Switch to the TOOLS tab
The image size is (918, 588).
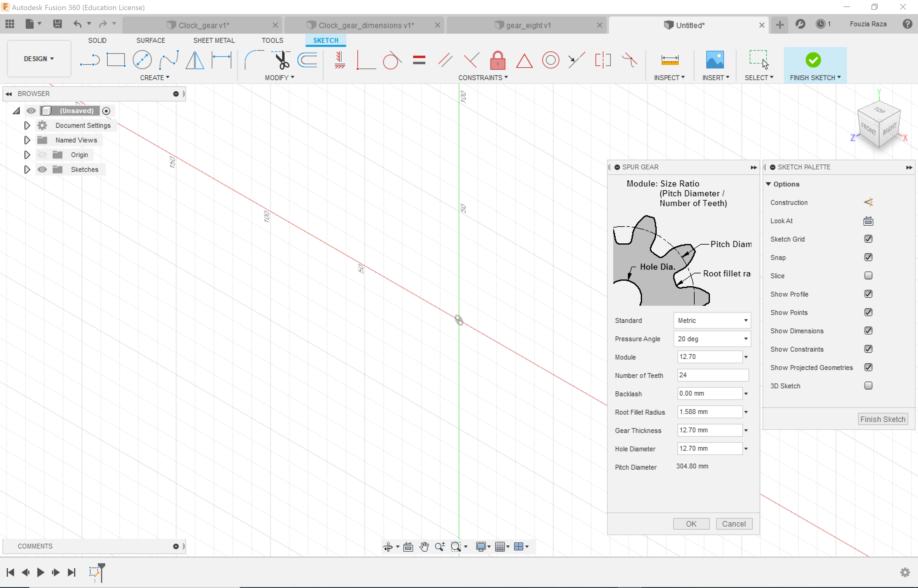click(x=272, y=40)
